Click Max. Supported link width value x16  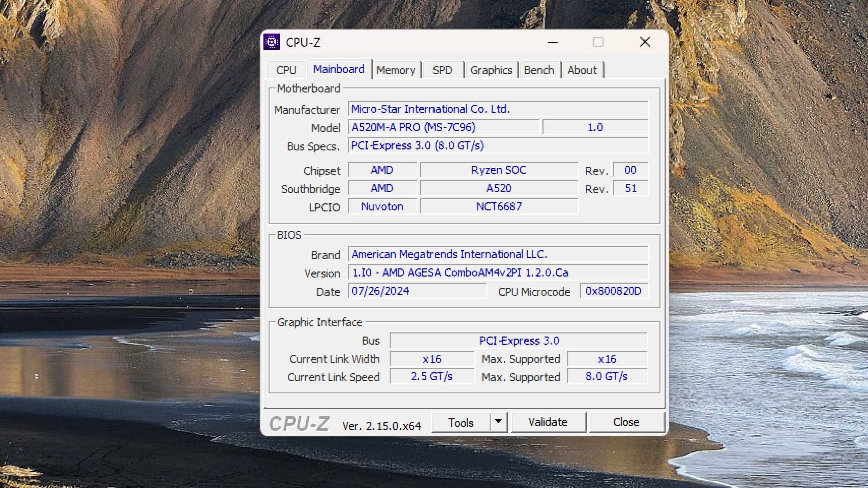pos(607,359)
